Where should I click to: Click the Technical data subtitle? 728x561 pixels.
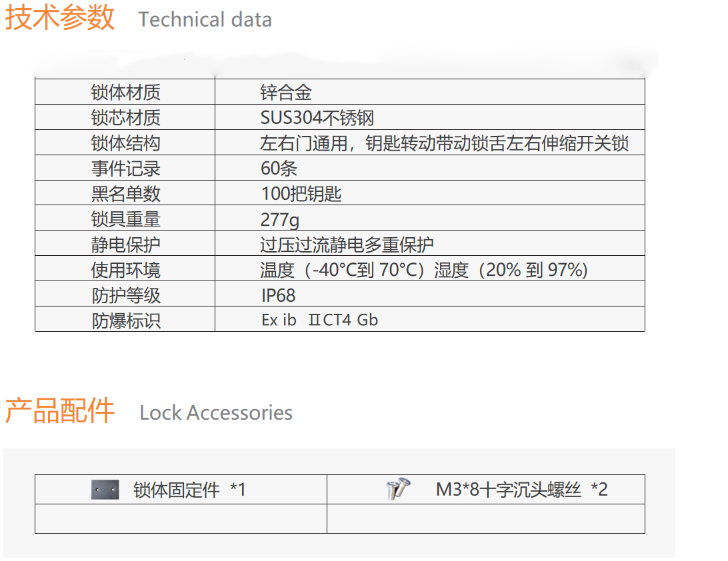coord(205,19)
